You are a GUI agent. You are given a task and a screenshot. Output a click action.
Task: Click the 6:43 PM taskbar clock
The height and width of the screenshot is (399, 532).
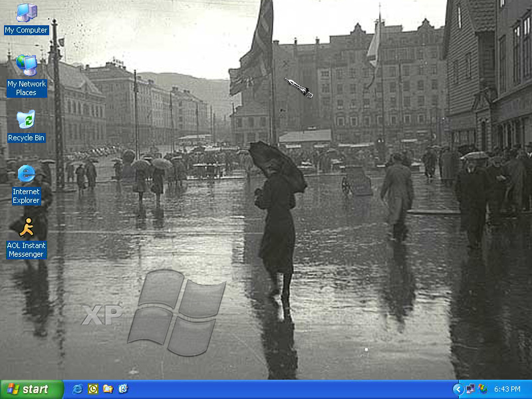[x=507, y=389]
